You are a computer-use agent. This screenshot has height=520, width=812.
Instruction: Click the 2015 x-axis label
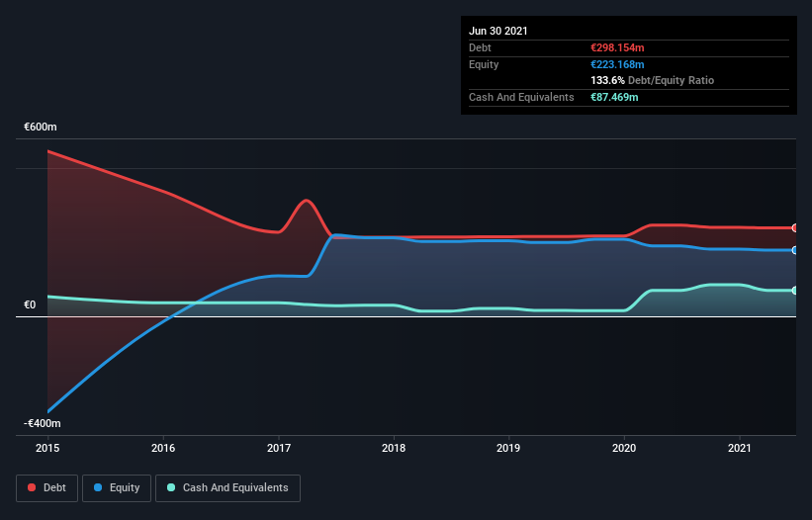(47, 448)
